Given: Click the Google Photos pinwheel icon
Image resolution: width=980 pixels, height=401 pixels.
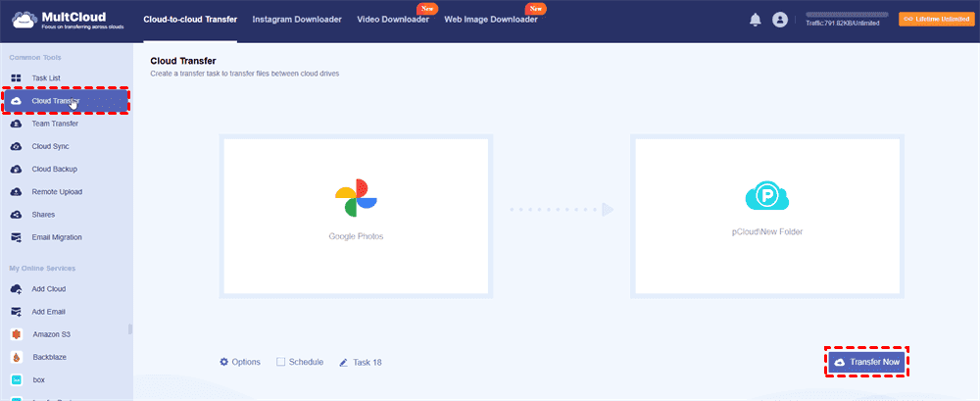Looking at the screenshot, I should click(x=356, y=198).
